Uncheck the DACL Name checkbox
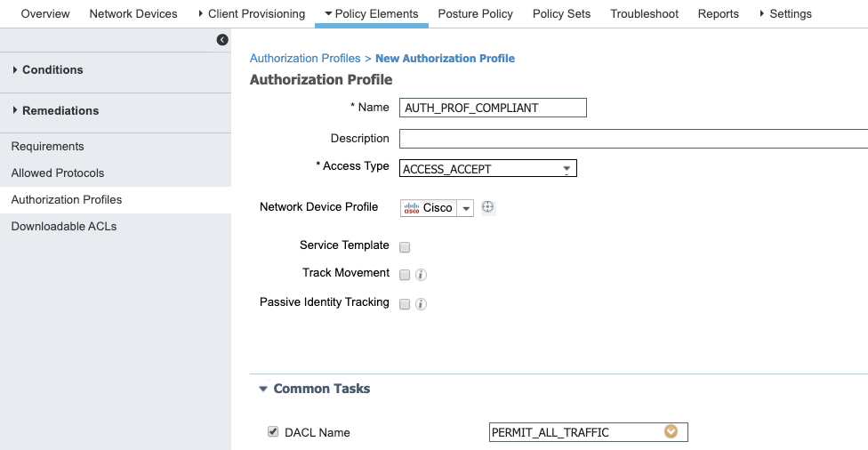The image size is (868, 450). [273, 432]
